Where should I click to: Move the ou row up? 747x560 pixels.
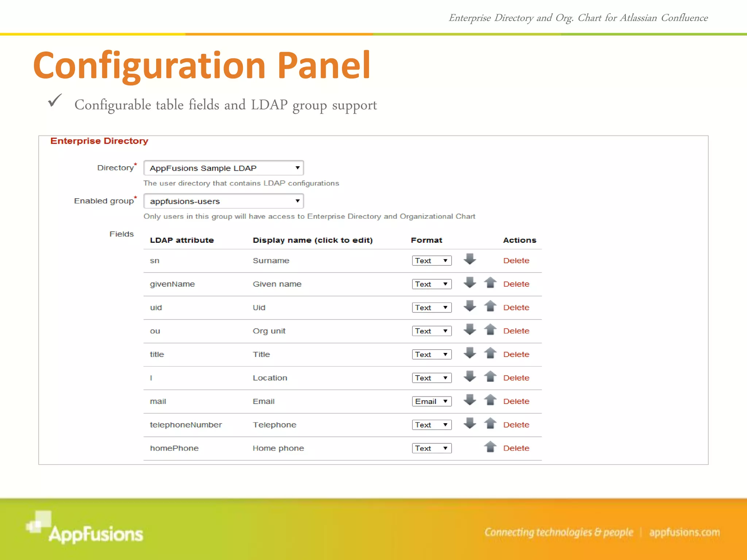pyautogui.click(x=490, y=330)
